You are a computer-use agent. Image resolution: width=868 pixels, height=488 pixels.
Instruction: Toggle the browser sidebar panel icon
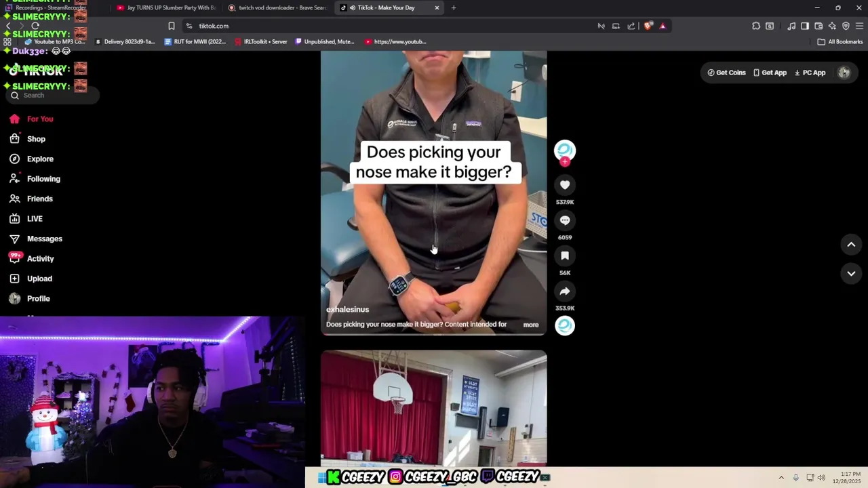[805, 26]
